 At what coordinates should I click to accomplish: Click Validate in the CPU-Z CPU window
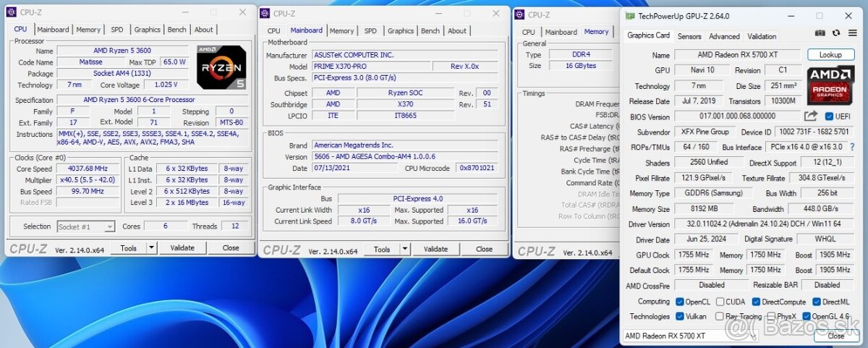click(x=182, y=247)
